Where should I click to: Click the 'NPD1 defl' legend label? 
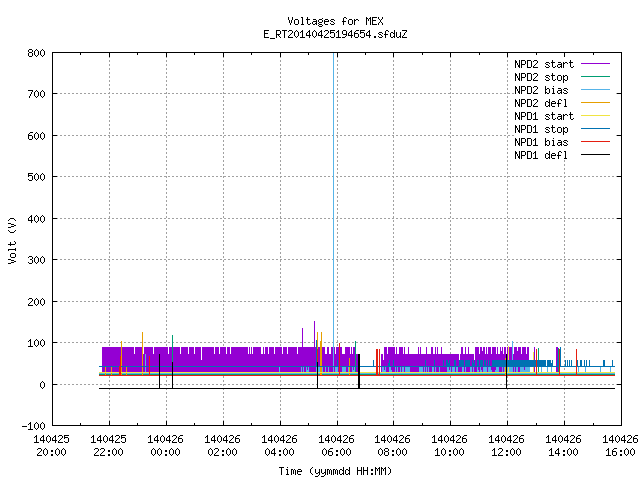pos(541,156)
